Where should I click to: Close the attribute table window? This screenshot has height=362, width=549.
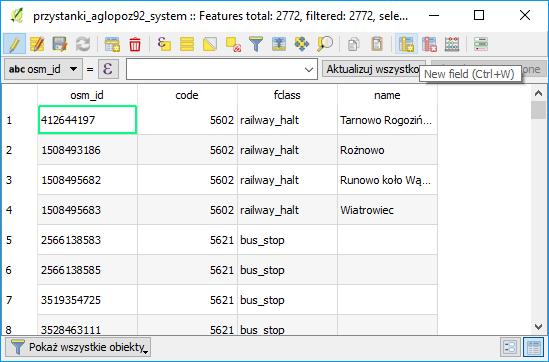point(525,15)
